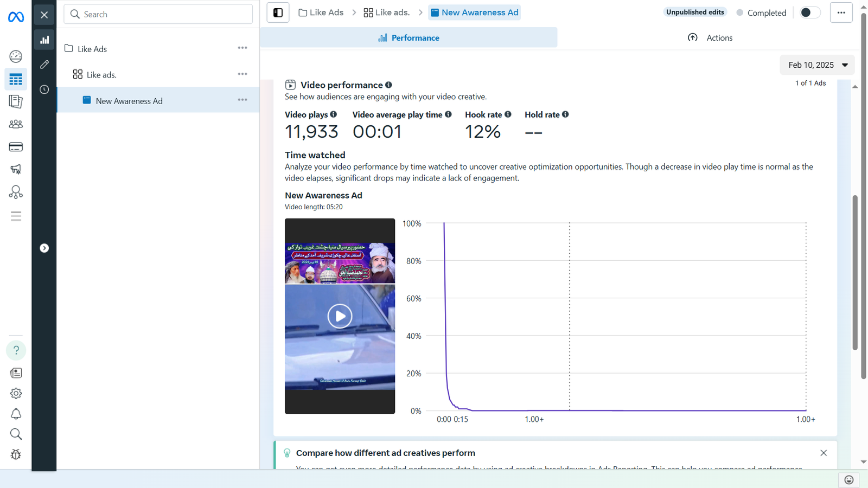Go to Like Ads breadcrumb
The width and height of the screenshot is (868, 488).
(x=321, y=12)
